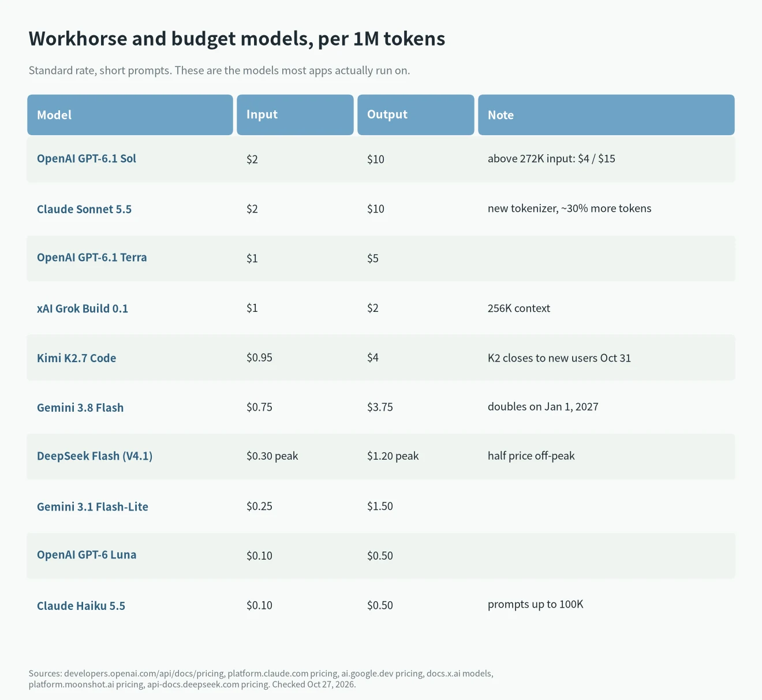Click the $3.75 output price for Gemini 3.8 Flash
Screen dimensions: 762x700
coord(380,408)
